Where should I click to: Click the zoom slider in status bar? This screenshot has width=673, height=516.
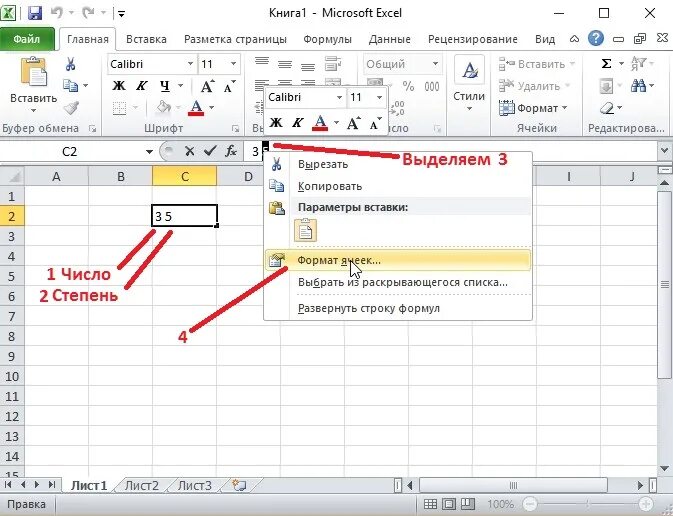pos(588,504)
